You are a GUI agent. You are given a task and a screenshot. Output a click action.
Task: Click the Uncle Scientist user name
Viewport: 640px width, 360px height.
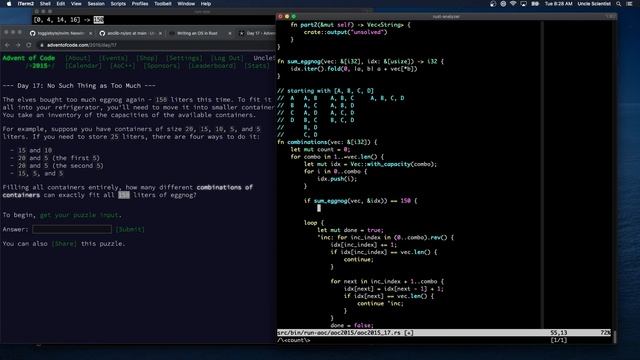point(594,4)
